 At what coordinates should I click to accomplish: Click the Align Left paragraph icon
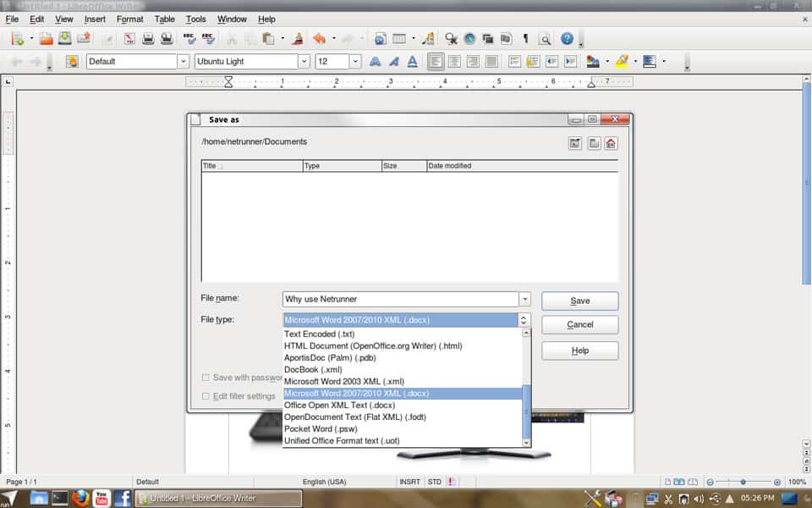click(436, 61)
